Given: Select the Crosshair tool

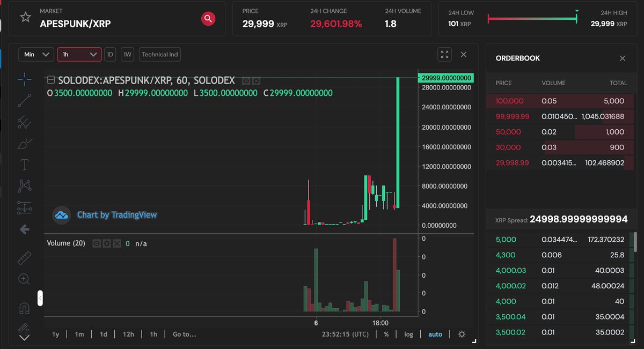Looking at the screenshot, I should click(24, 79).
